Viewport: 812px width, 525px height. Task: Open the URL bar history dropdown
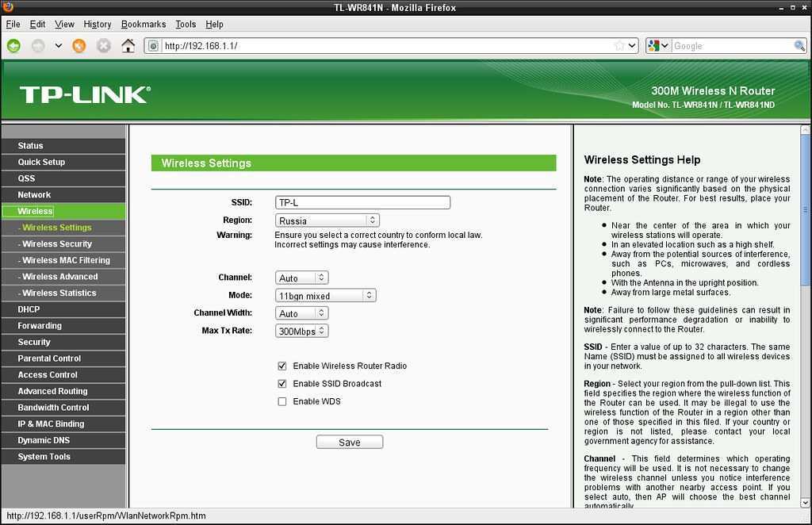pos(632,45)
